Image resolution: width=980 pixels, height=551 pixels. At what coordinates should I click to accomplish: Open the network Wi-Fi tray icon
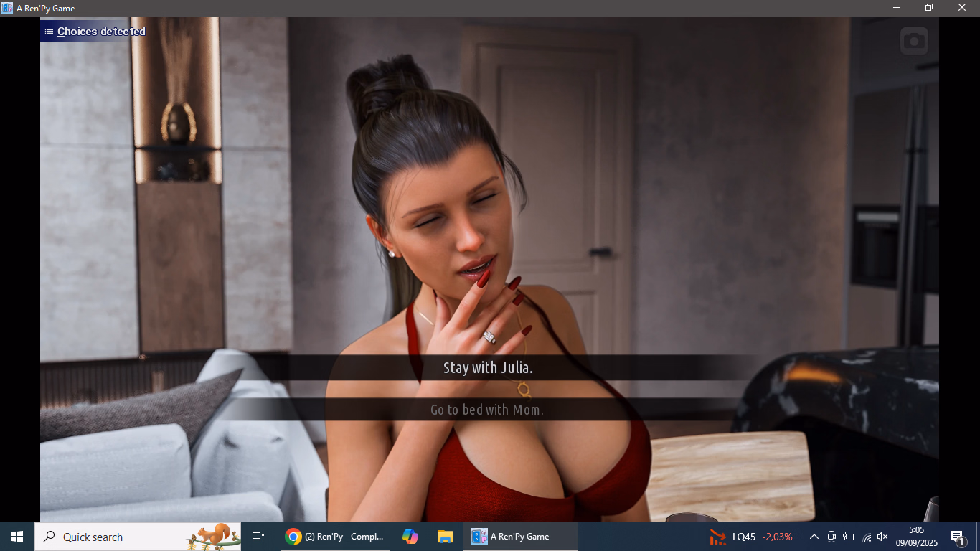pos(867,537)
